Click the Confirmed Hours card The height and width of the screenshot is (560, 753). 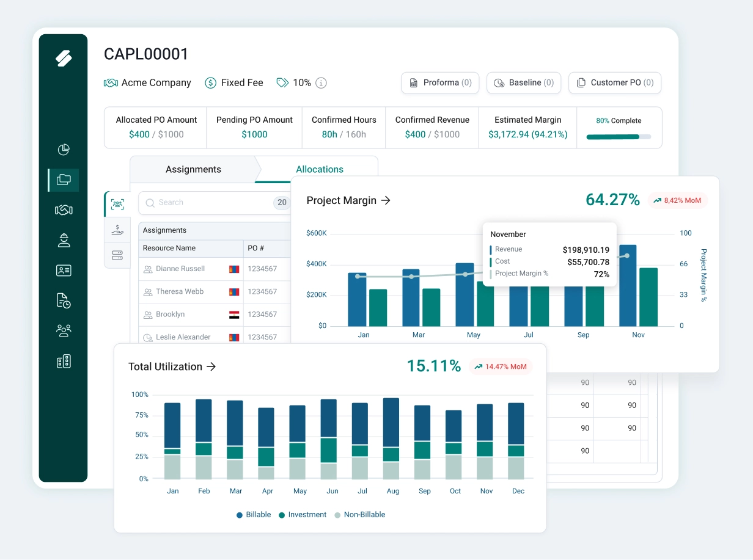click(344, 128)
